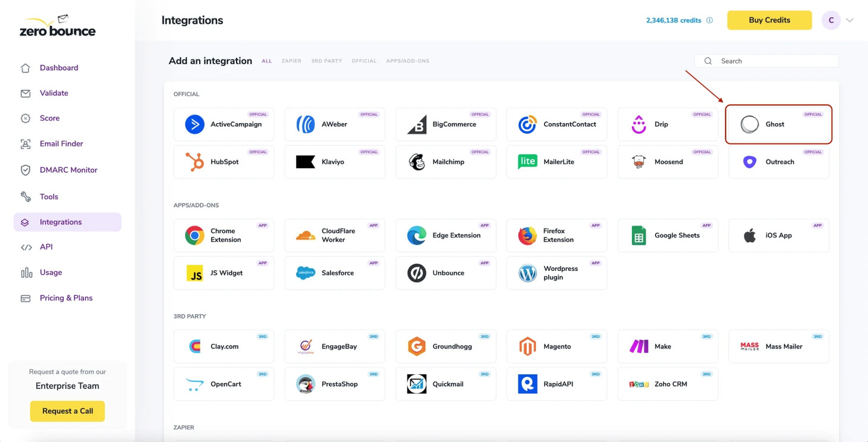Open the Google Sheets integration
The width and height of the screenshot is (868, 442).
pos(668,235)
